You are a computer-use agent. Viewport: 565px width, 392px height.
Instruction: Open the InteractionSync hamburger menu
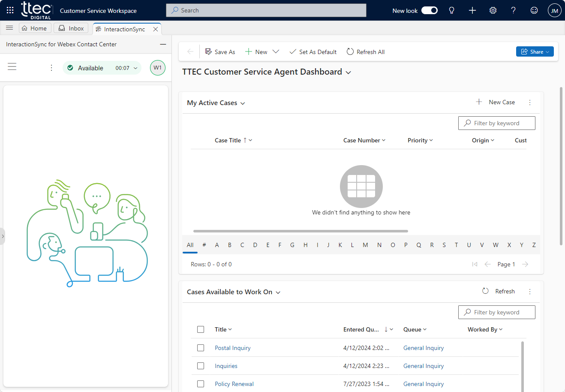click(12, 66)
